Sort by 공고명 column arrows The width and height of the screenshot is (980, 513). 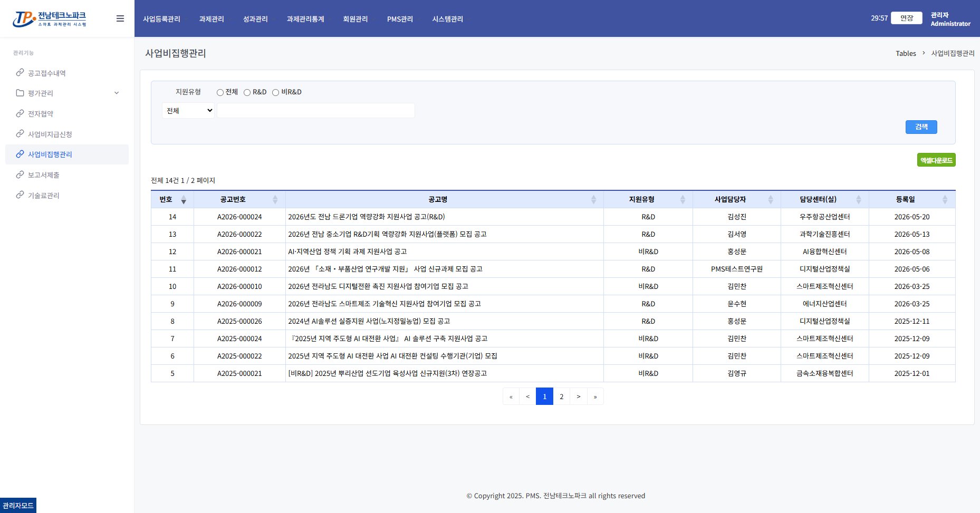[593, 200]
